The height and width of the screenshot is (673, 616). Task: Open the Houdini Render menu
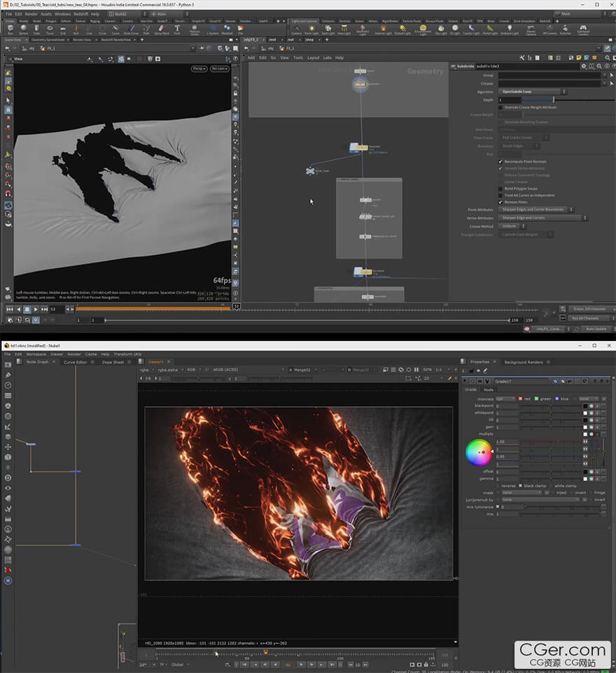click(31, 14)
